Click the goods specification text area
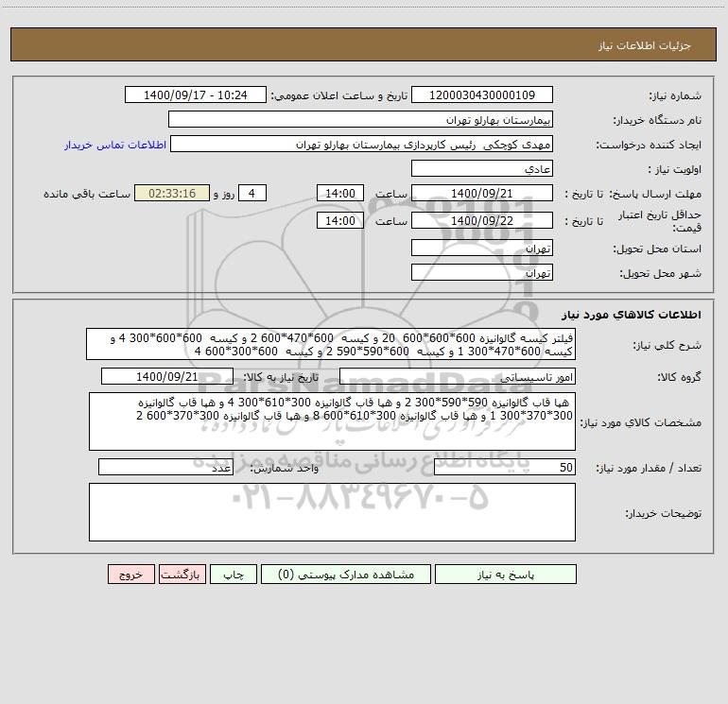 pyautogui.click(x=332, y=421)
